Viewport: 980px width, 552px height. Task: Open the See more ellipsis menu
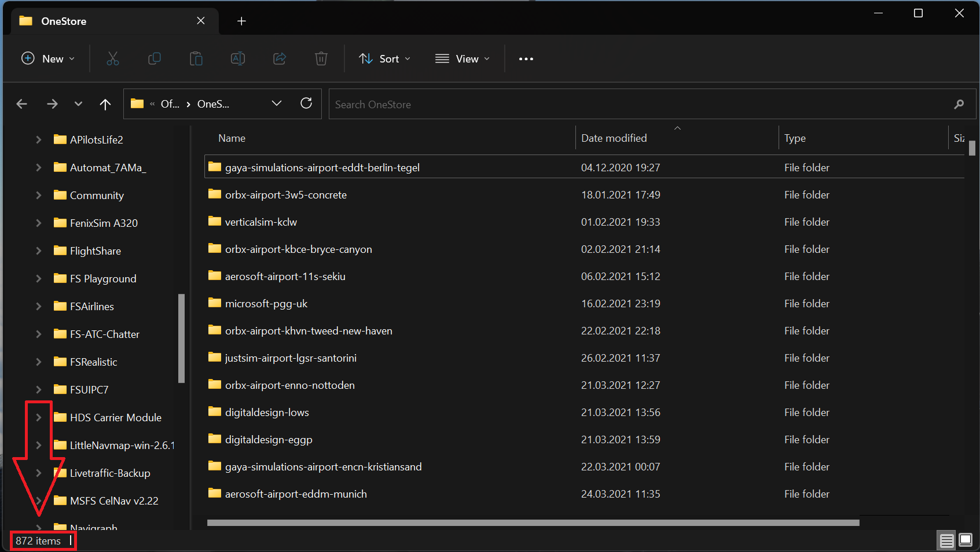click(526, 58)
